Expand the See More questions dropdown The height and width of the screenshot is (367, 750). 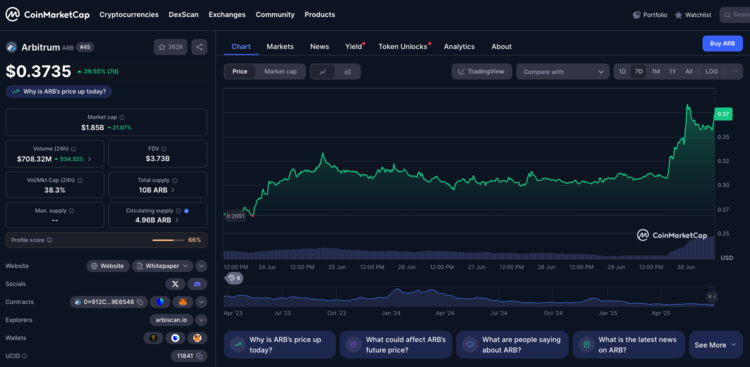pyautogui.click(x=716, y=345)
